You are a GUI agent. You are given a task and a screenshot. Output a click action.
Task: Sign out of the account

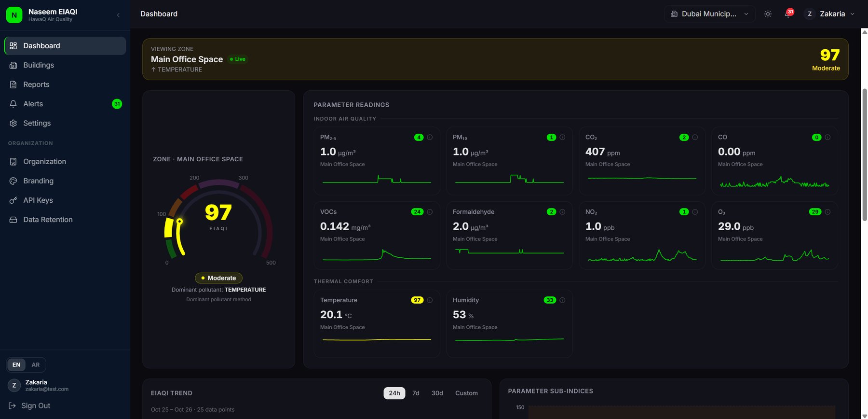click(x=30, y=406)
